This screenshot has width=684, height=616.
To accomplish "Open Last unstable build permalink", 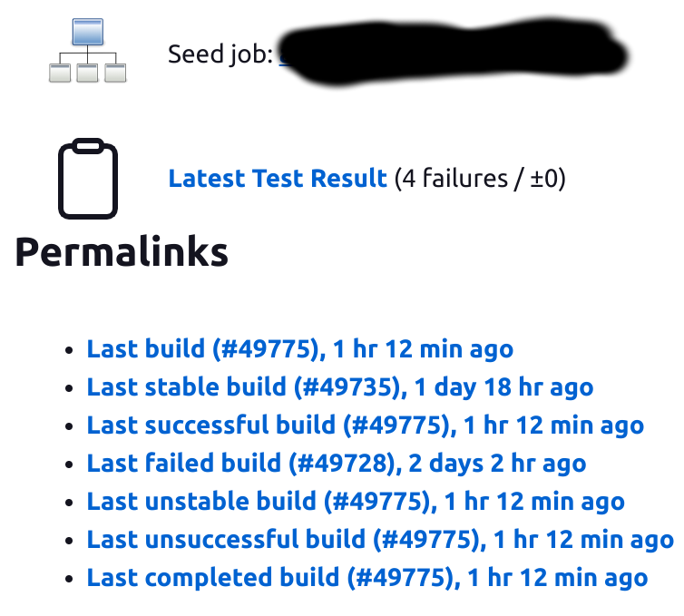I will 356,502.
